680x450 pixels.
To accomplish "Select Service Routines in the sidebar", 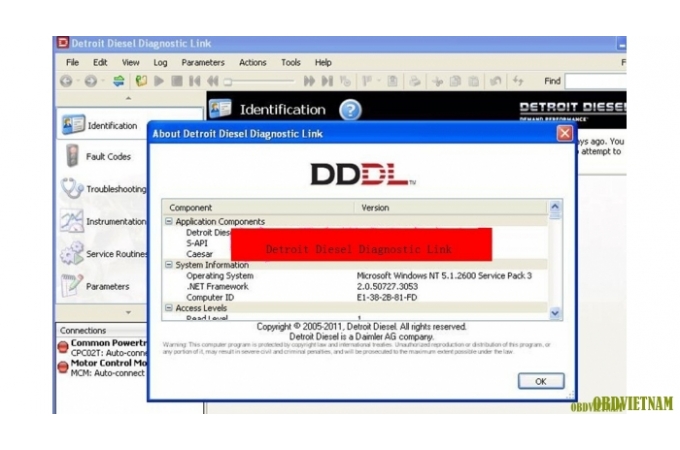I will click(102, 254).
